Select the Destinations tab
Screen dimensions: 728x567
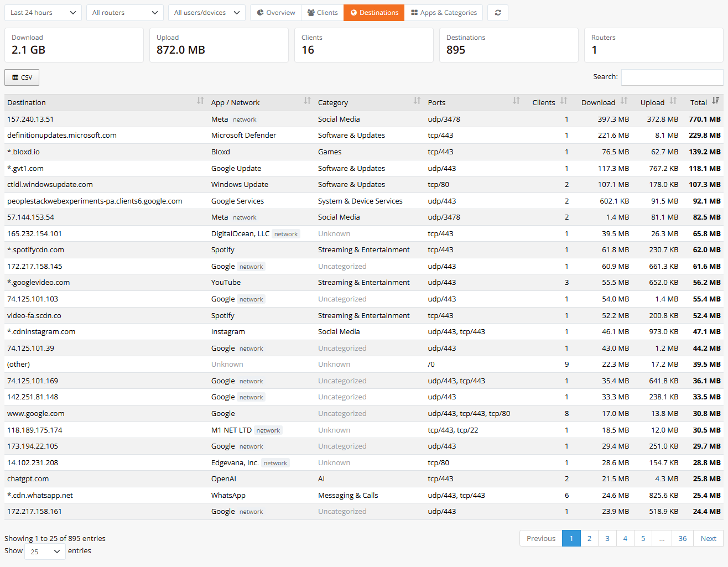pyautogui.click(x=374, y=13)
